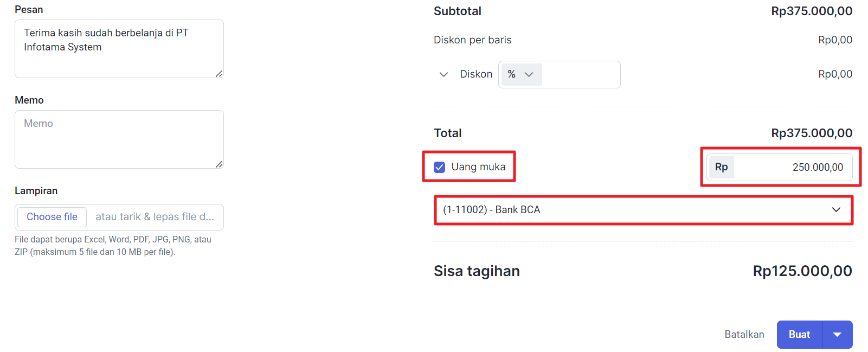Click into the Pesan message text area
Image resolution: width=868 pixels, height=352 pixels.
[x=119, y=49]
